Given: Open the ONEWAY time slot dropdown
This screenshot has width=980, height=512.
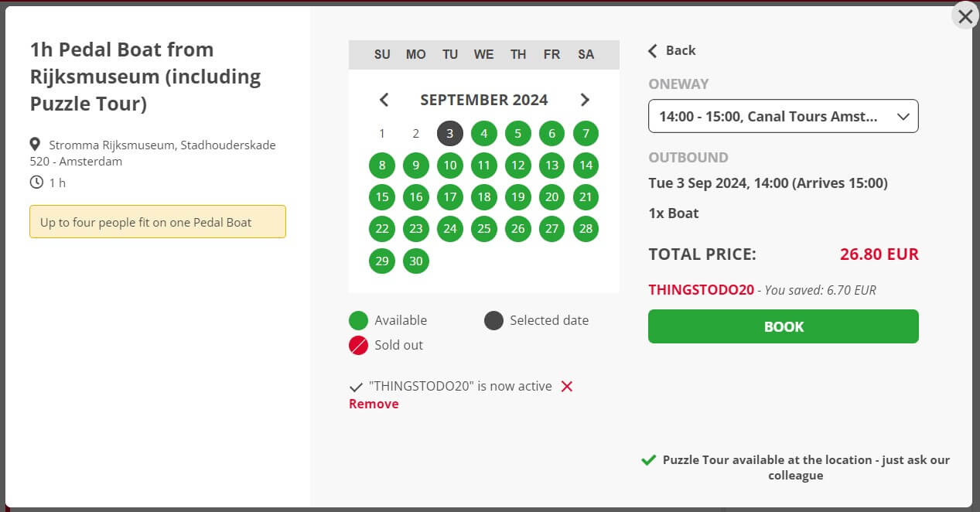Looking at the screenshot, I should (783, 116).
